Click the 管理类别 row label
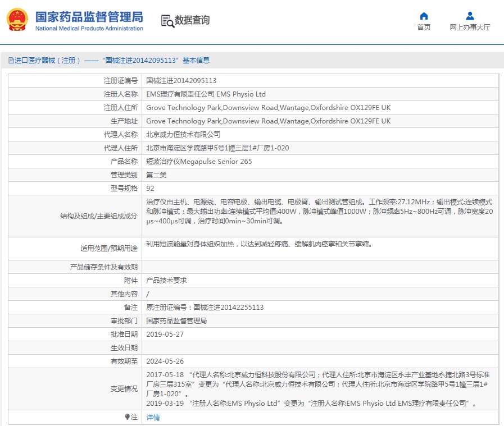This screenshot has width=504, height=426. (x=124, y=175)
